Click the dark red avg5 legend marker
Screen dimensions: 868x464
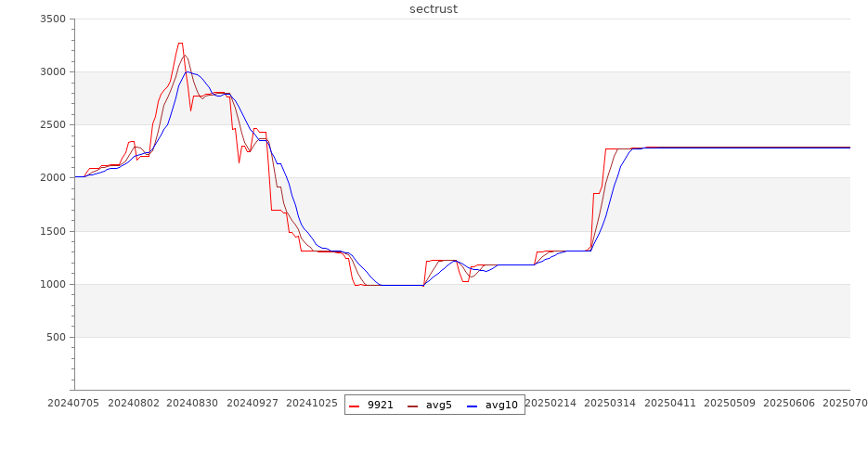pyautogui.click(x=412, y=406)
